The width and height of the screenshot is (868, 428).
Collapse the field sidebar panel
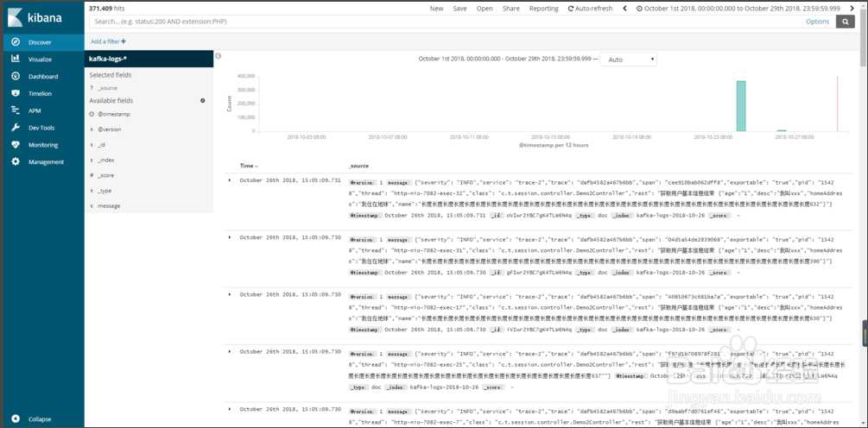(x=219, y=56)
